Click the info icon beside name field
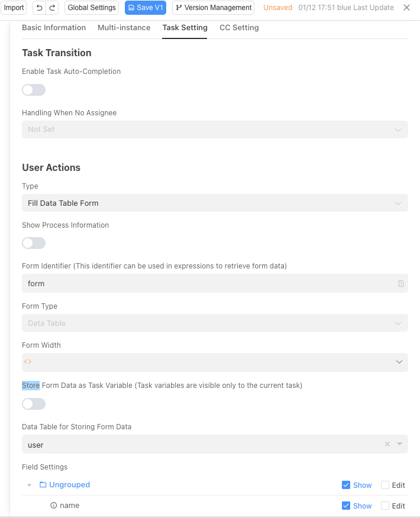420x518 pixels. click(x=54, y=506)
